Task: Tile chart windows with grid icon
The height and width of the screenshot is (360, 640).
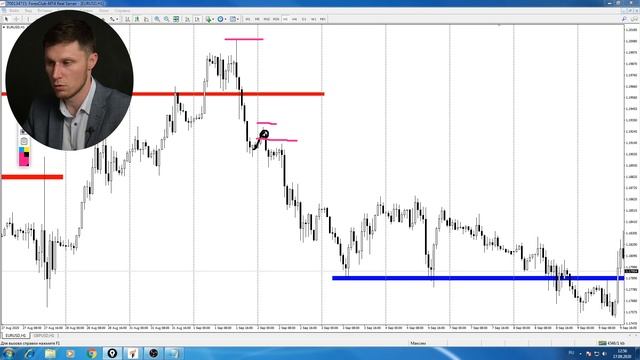Action: pos(176,19)
